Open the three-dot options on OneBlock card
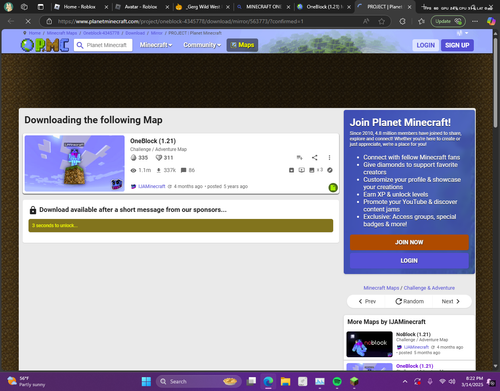Screen dimensions: 500x391 click(x=329, y=157)
